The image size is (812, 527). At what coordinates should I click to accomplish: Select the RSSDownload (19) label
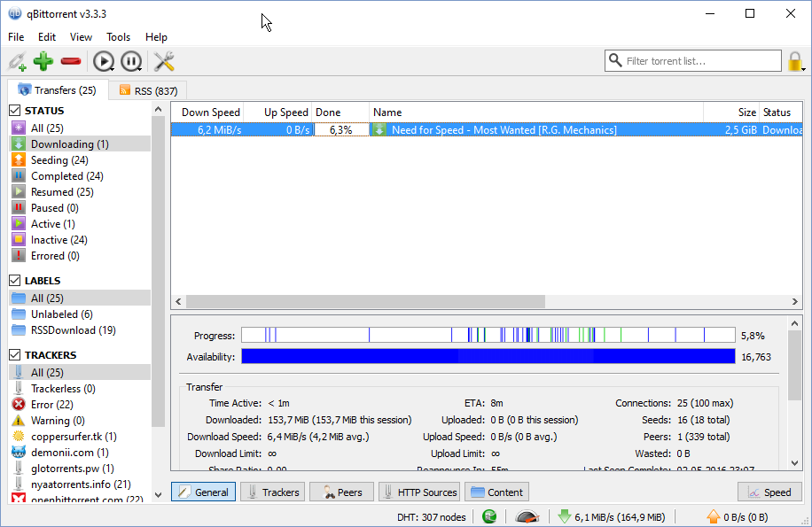80,330
